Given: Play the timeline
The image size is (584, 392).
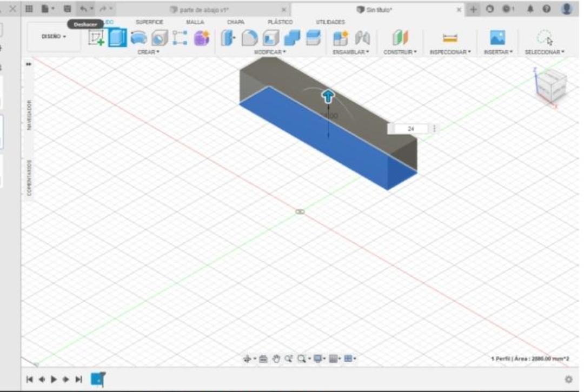Looking at the screenshot, I should [x=54, y=380].
